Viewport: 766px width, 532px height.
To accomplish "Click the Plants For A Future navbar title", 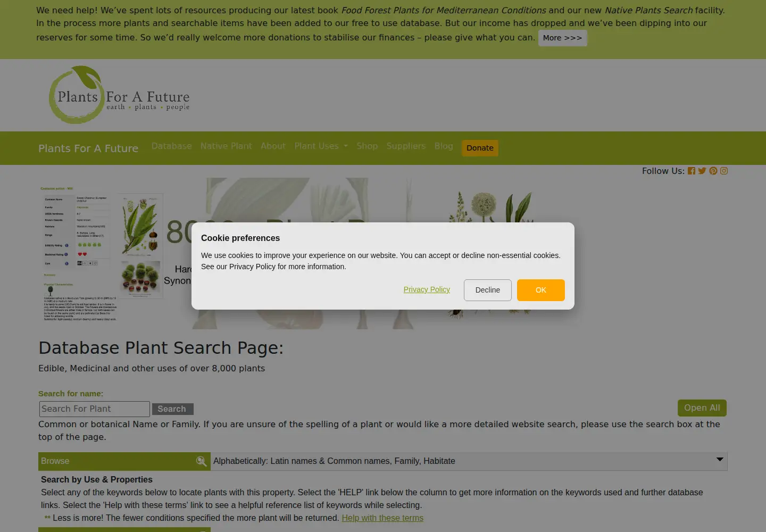I will click(88, 148).
